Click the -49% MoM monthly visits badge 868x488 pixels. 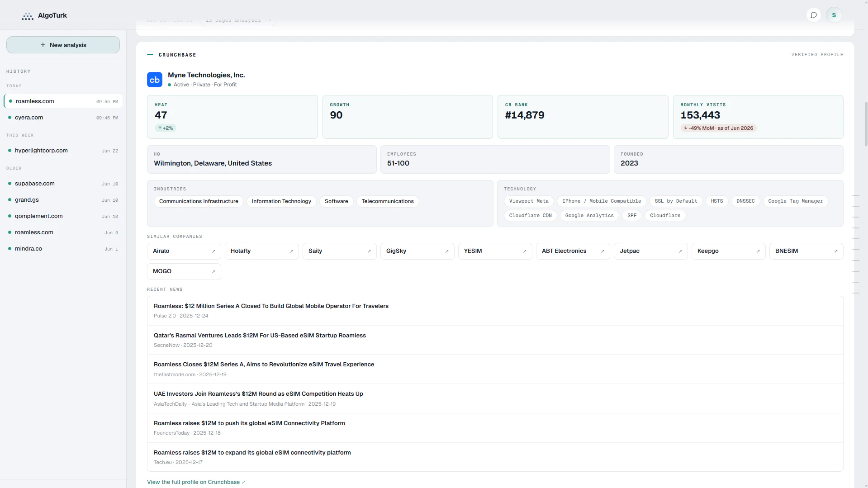pyautogui.click(x=718, y=128)
